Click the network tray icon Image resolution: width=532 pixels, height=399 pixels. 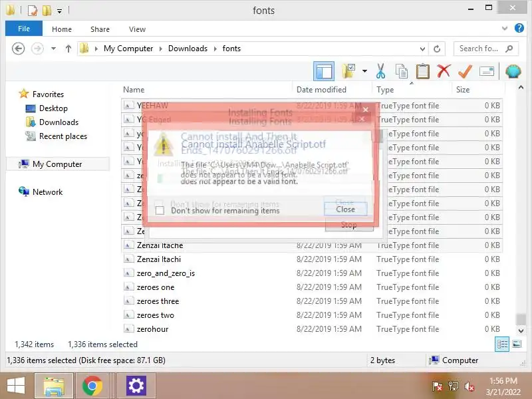453,386
